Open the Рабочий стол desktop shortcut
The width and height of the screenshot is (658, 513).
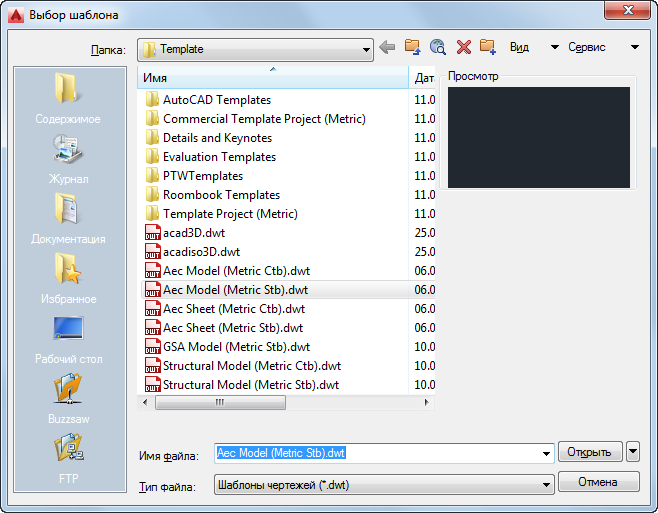point(68,339)
